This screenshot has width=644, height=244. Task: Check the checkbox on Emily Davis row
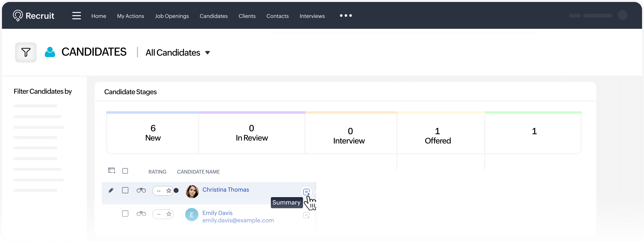(x=125, y=214)
